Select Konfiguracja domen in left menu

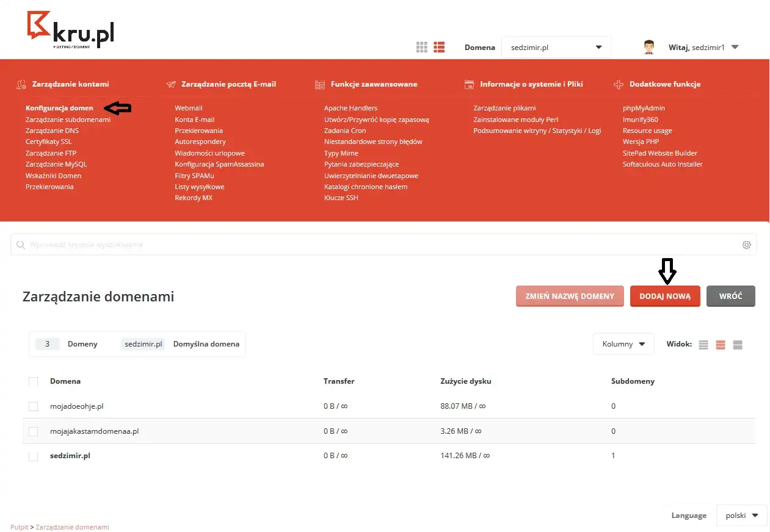coord(59,107)
